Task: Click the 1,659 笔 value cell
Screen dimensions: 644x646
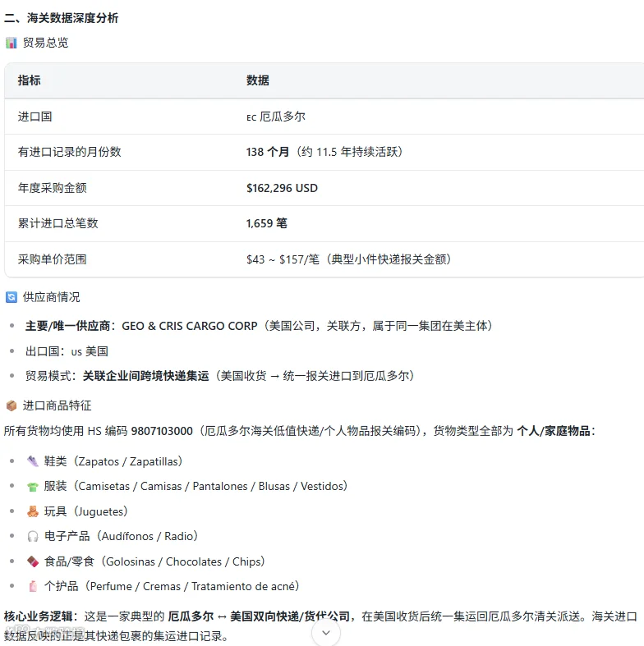Action: click(x=267, y=223)
